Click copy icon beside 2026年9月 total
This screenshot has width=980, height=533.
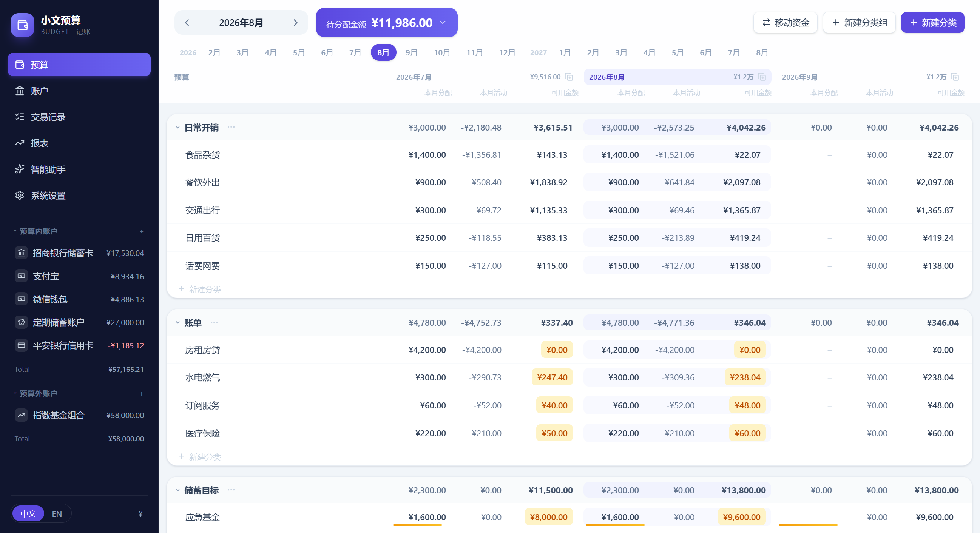[955, 77]
